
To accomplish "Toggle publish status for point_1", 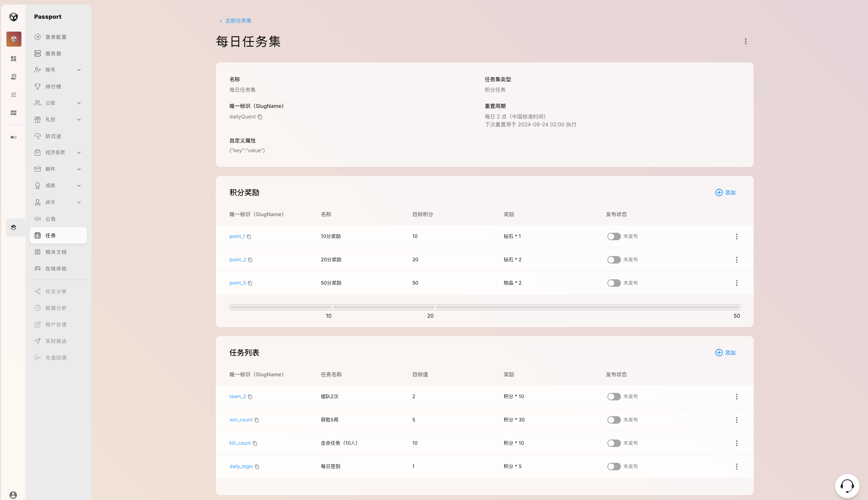I will [614, 236].
